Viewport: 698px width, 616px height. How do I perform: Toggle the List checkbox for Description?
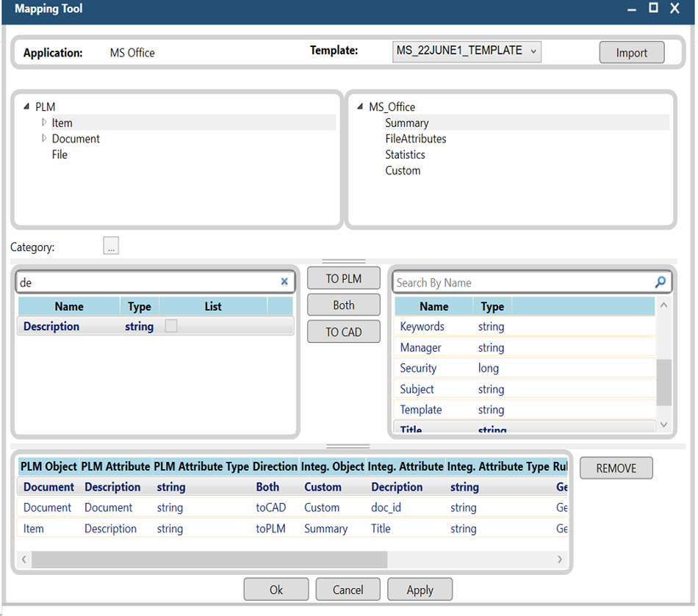tap(171, 327)
